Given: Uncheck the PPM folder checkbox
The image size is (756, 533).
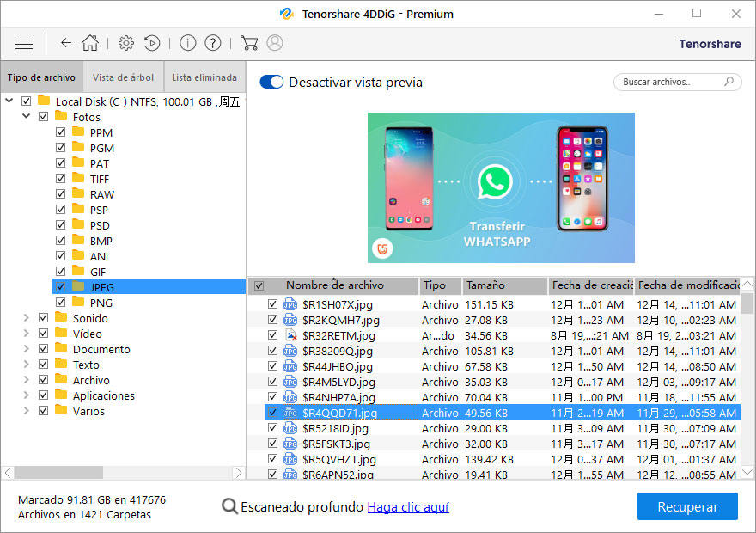Looking at the screenshot, I should (x=60, y=132).
